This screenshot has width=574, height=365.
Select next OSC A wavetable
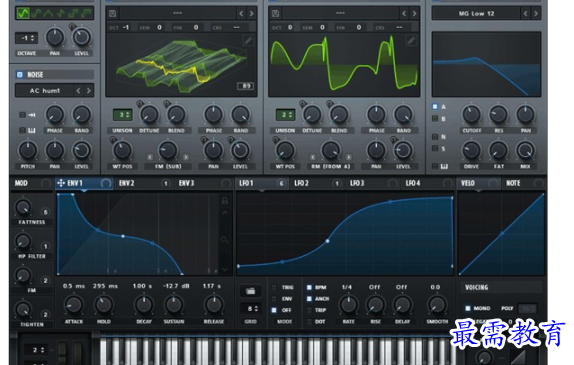[x=251, y=14]
